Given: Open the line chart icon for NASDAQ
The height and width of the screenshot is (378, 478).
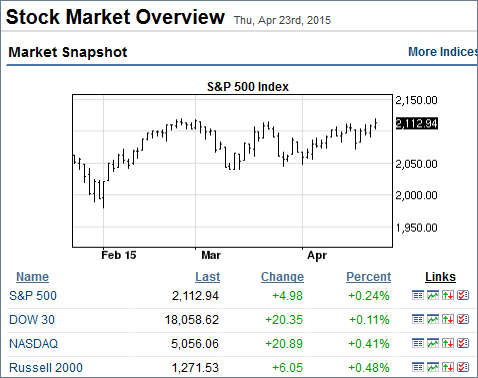Looking at the screenshot, I should click(433, 343).
